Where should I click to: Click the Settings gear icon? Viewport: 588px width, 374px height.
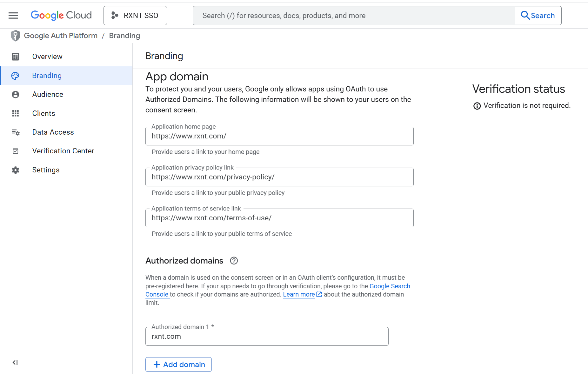(x=16, y=170)
